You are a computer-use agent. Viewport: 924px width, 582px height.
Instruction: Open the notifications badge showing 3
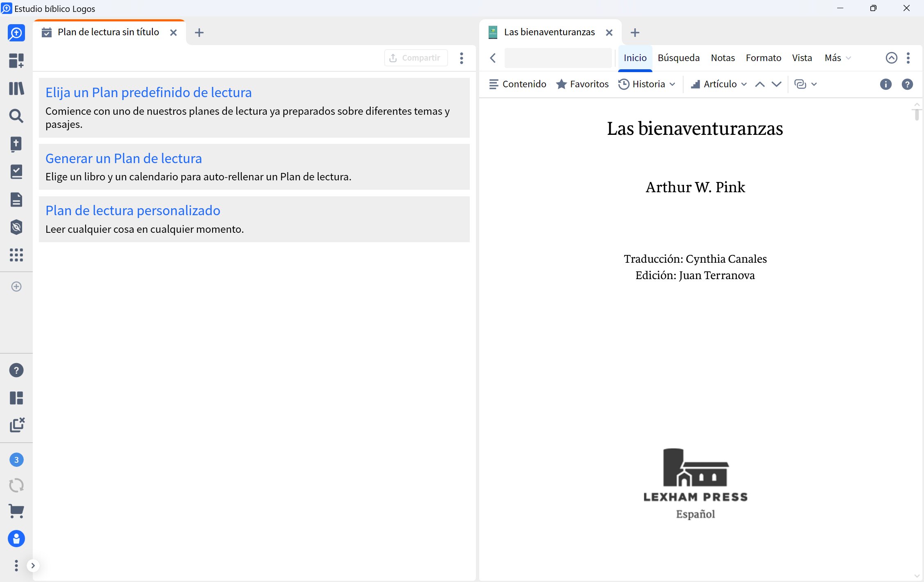16,459
